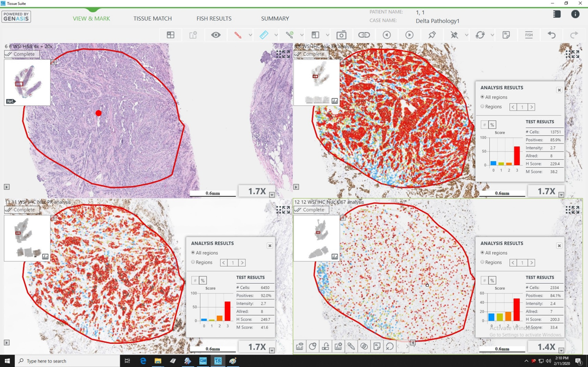This screenshot has width=588, height=367.
Task: Toggle percent view in Ki67 analysis results
Action: (492, 280)
